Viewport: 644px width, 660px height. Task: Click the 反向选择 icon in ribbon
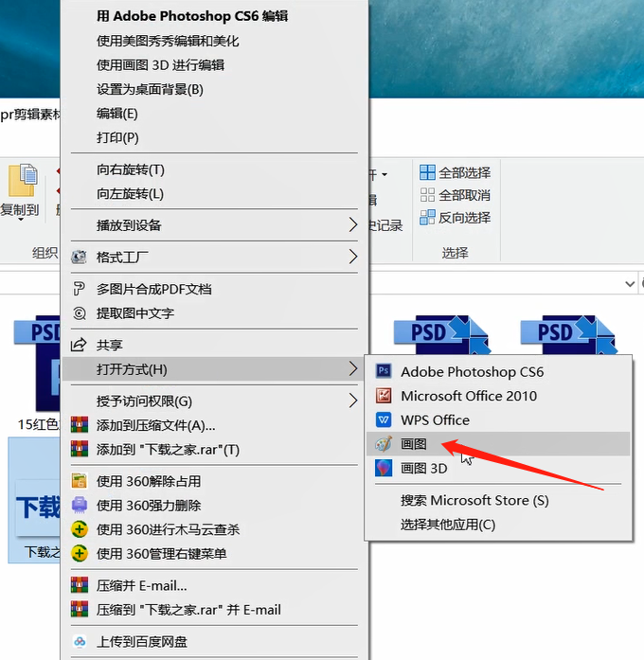(x=427, y=218)
